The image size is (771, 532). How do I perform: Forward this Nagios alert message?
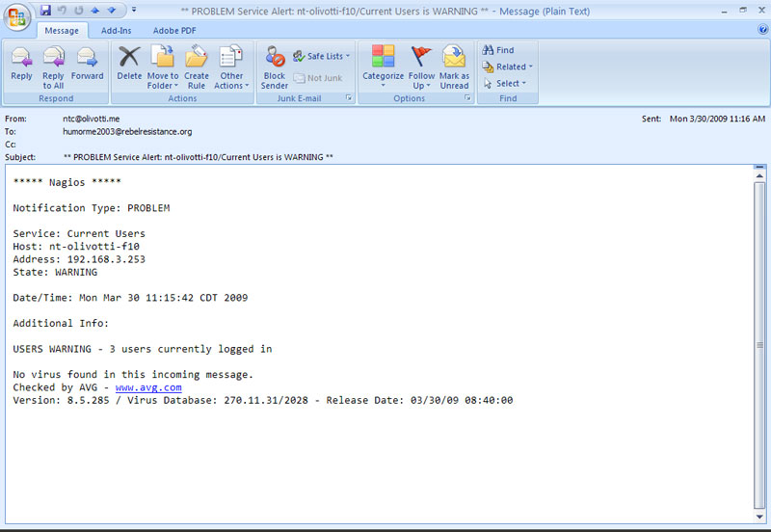(x=87, y=63)
